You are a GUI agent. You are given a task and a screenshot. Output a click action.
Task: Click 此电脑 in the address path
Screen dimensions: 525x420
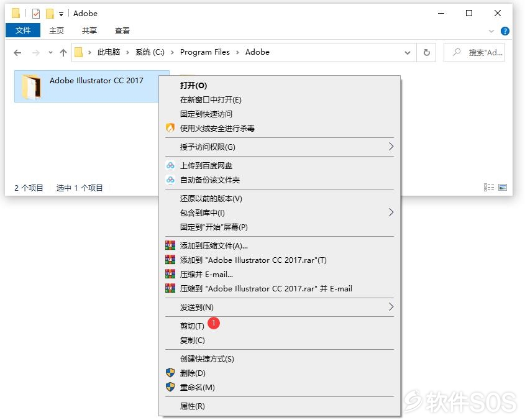pos(109,52)
